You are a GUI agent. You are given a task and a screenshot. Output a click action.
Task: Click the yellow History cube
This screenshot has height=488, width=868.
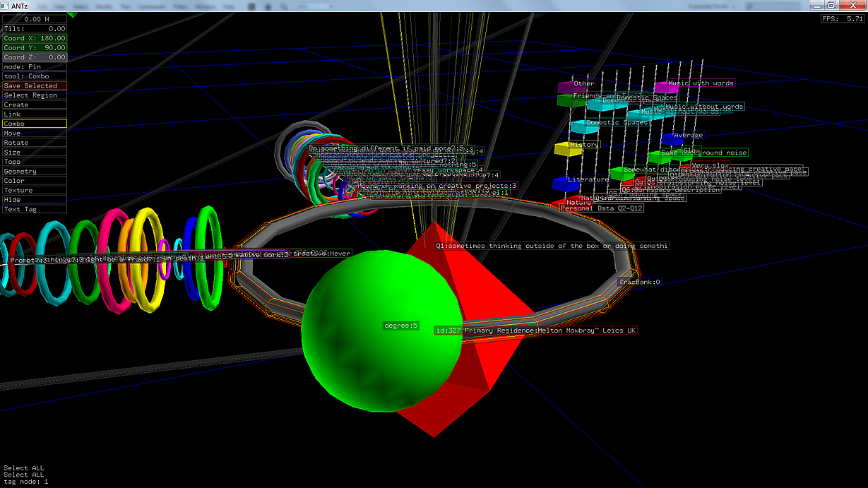pos(562,149)
